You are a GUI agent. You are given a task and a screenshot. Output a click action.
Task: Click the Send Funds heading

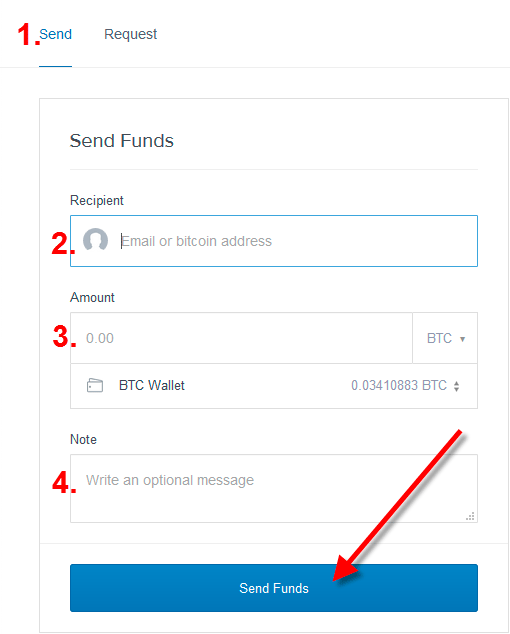[122, 141]
